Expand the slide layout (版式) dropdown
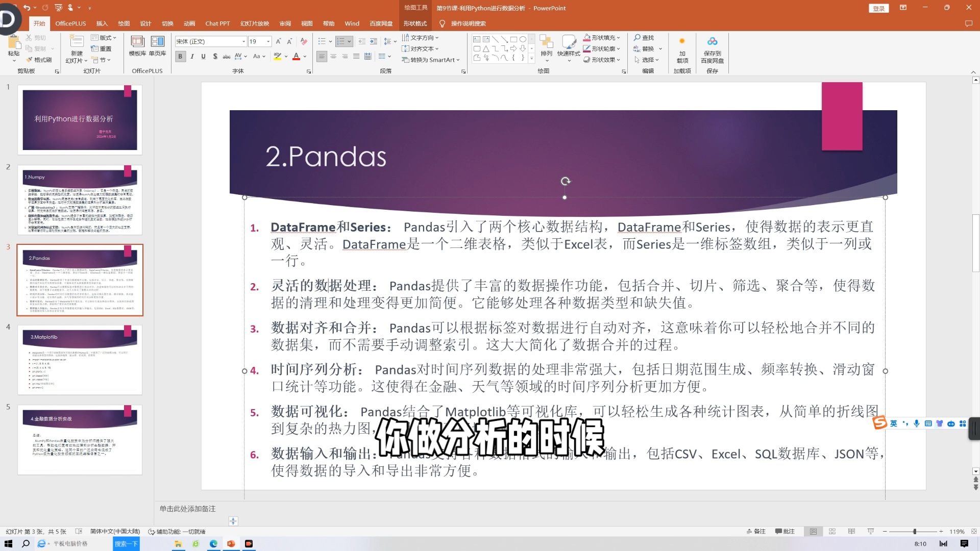Viewport: 980px width, 551px height. pos(104,37)
